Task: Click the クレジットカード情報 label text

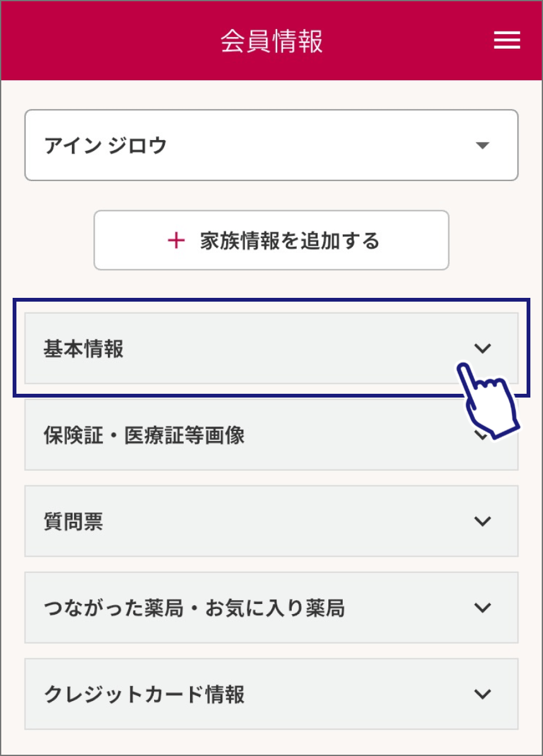Action: (x=144, y=694)
